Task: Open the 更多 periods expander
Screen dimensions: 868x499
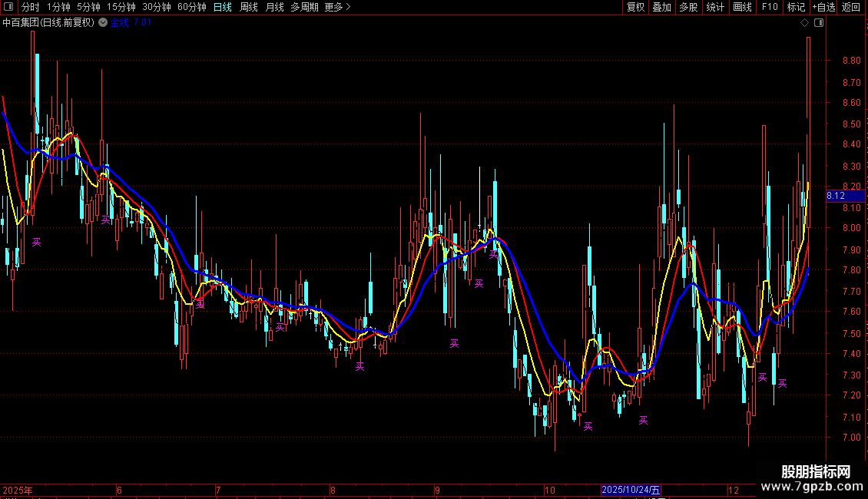Action: 337,7
